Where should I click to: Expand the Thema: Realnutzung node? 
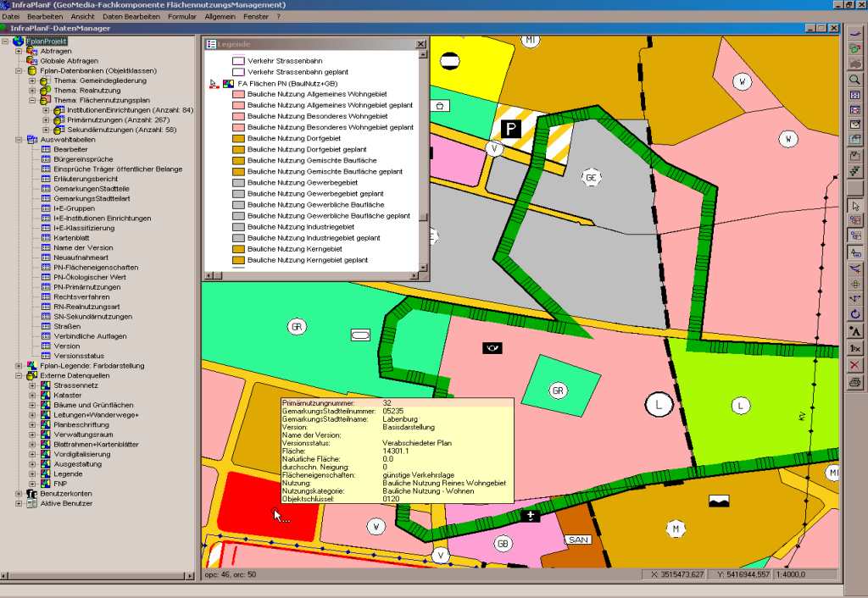tap(33, 91)
